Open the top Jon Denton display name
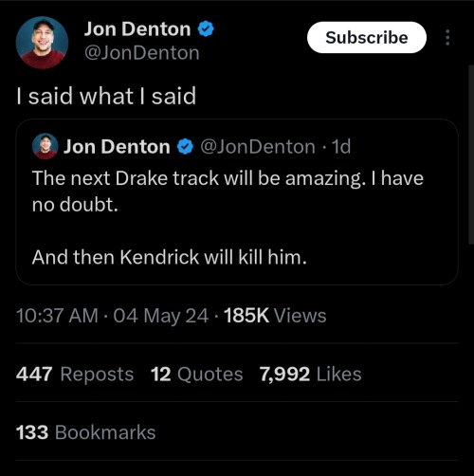This screenshot has height=476, width=474. click(x=137, y=29)
